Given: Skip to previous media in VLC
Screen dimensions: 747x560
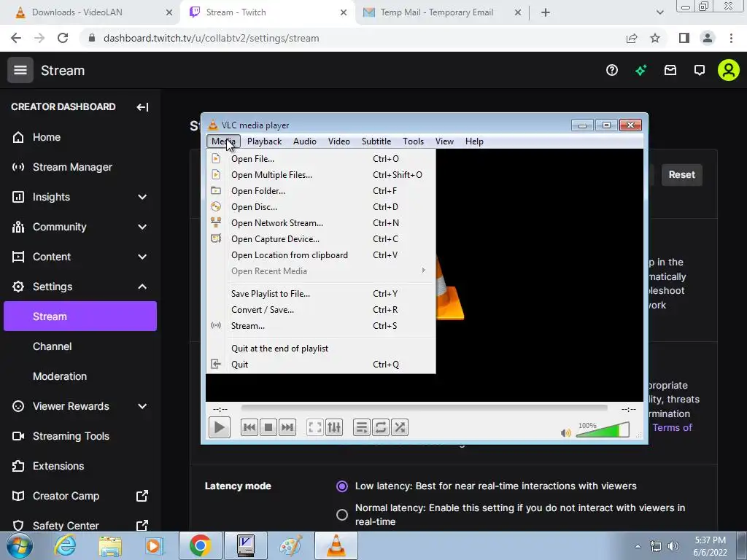Looking at the screenshot, I should [x=249, y=427].
